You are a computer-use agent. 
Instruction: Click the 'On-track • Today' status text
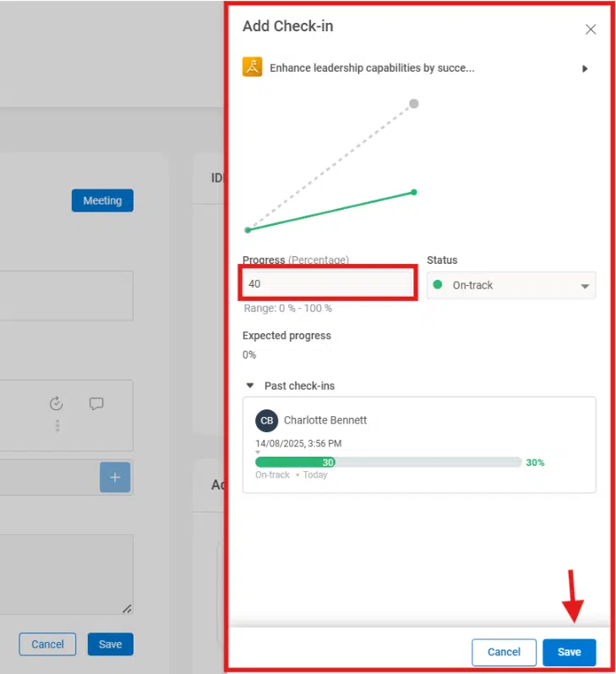pos(292,474)
